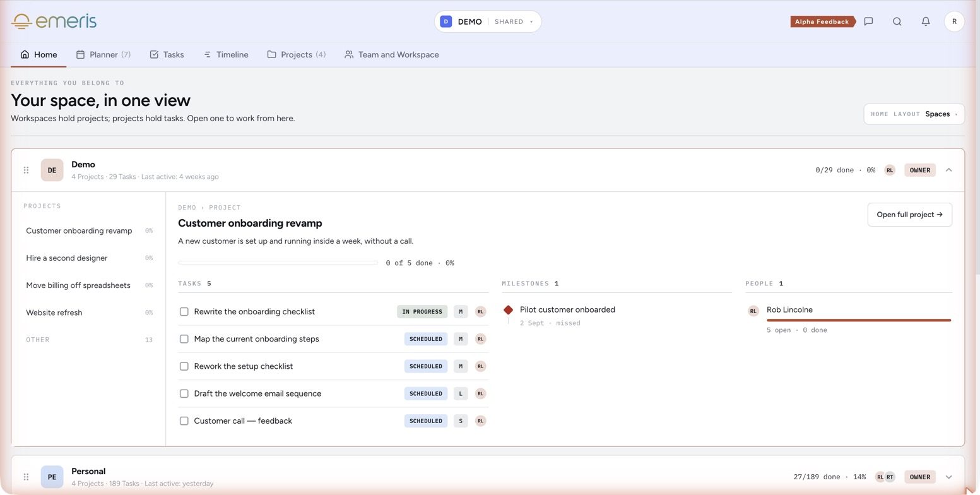The height and width of the screenshot is (495, 980).
Task: Check off Rewrite the onboarding checklist
Action: coord(184,311)
